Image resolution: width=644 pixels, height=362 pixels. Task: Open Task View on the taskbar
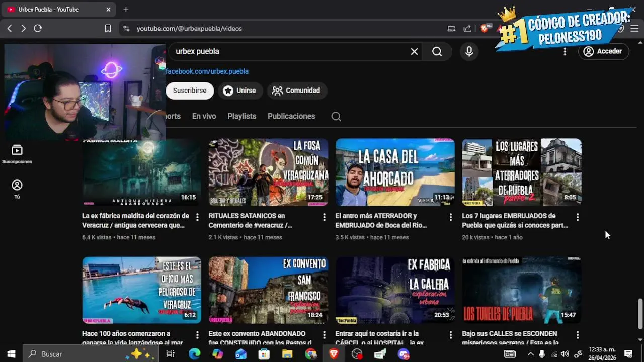[170, 354]
